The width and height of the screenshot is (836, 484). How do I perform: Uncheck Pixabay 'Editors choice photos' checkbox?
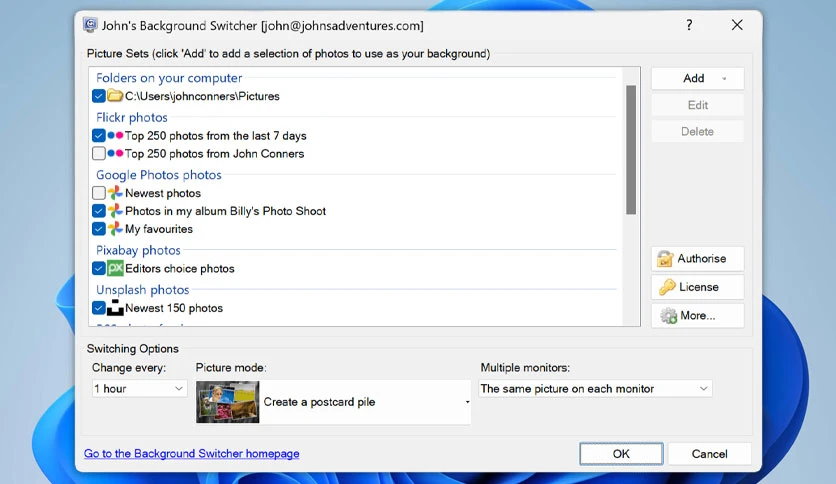click(x=99, y=268)
